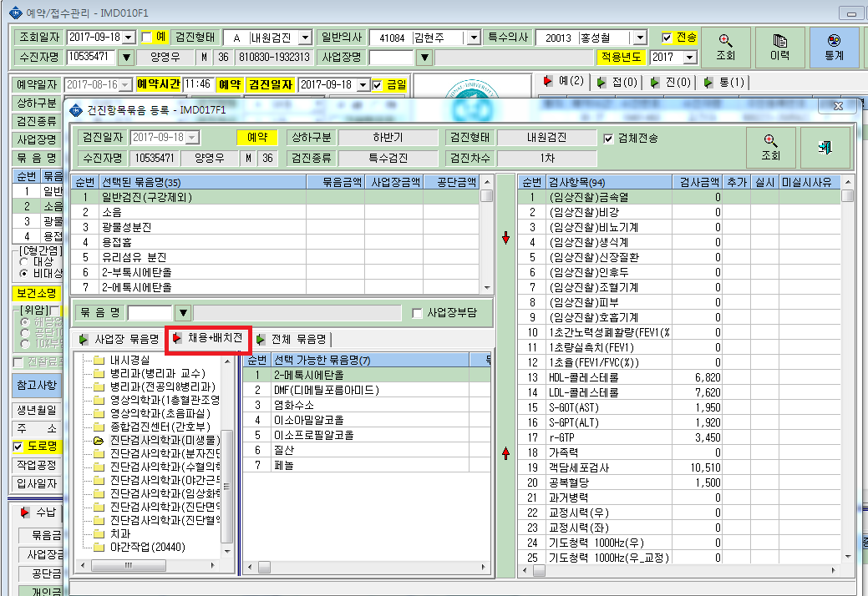This screenshot has width=868, height=596.
Task: Open the 묶음명 dropdown arrow
Action: tap(183, 313)
